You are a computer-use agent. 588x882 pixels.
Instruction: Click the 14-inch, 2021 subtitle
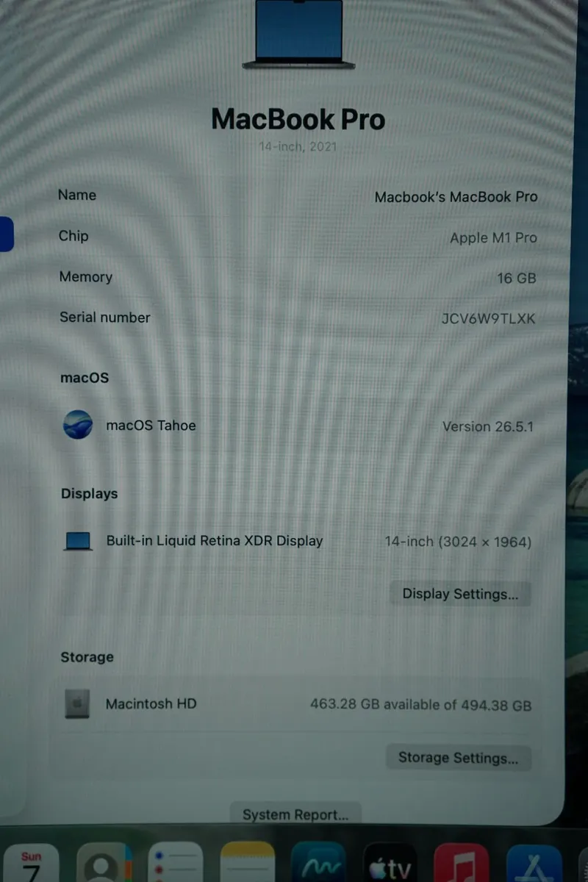point(298,146)
